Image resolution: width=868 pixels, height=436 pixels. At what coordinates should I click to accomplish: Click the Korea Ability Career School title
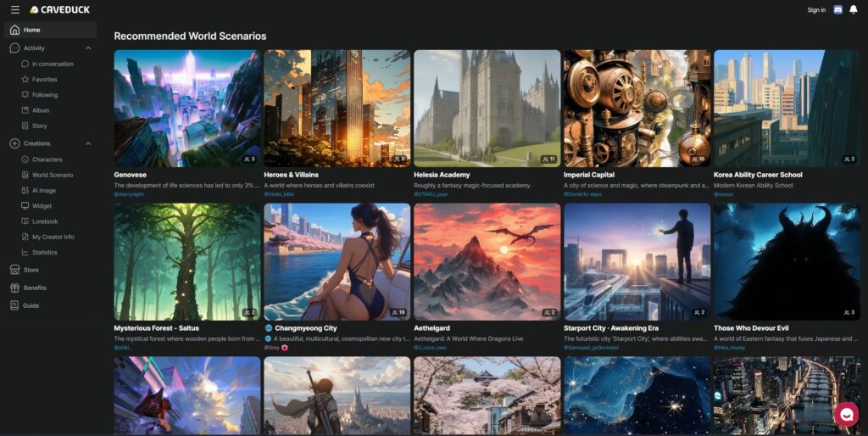pyautogui.click(x=758, y=175)
